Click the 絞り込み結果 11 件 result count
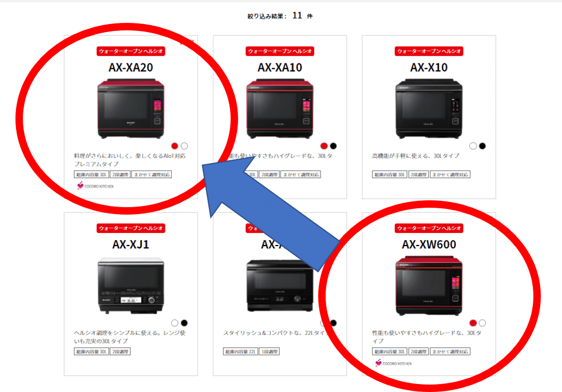Image resolution: width=562 pixels, height=392 pixels. click(280, 15)
